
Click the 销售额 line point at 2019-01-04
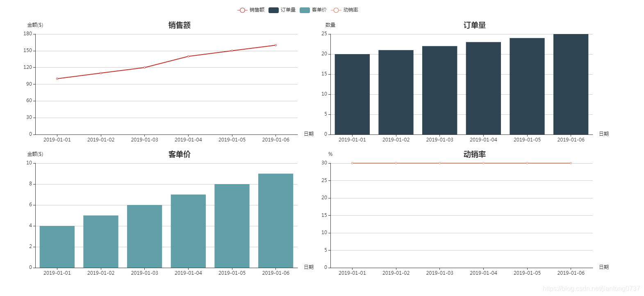point(188,56)
